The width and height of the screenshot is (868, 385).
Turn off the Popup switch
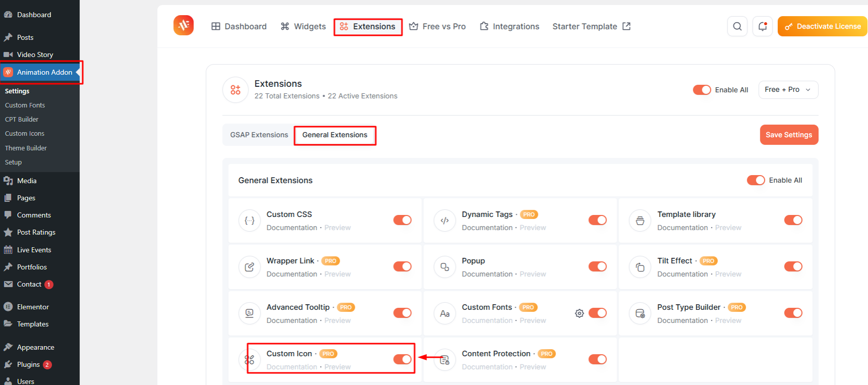click(597, 266)
